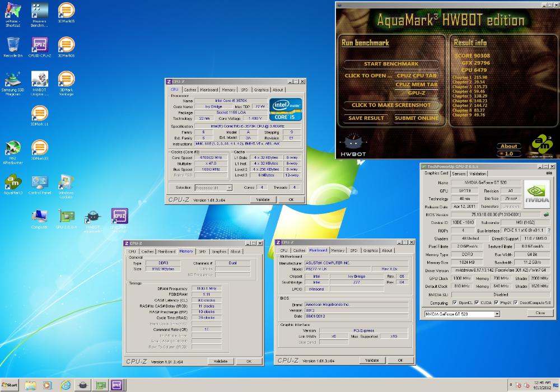
Task: Click CPUZ MEM TAB button in AquaMark3
Action: tap(417, 85)
